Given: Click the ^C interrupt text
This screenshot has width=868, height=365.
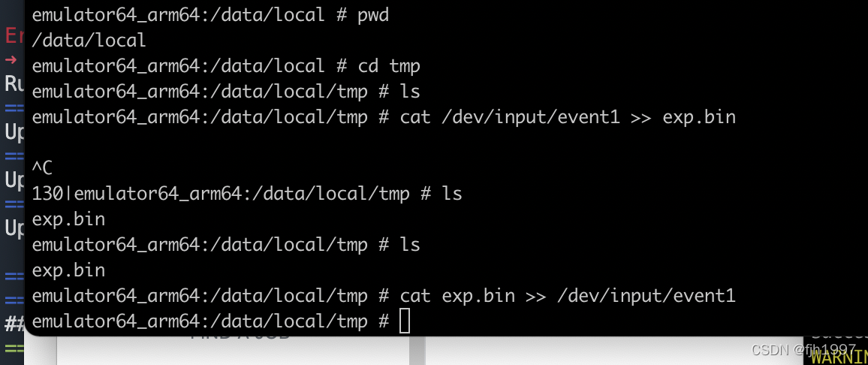Looking at the screenshot, I should 42,168.
